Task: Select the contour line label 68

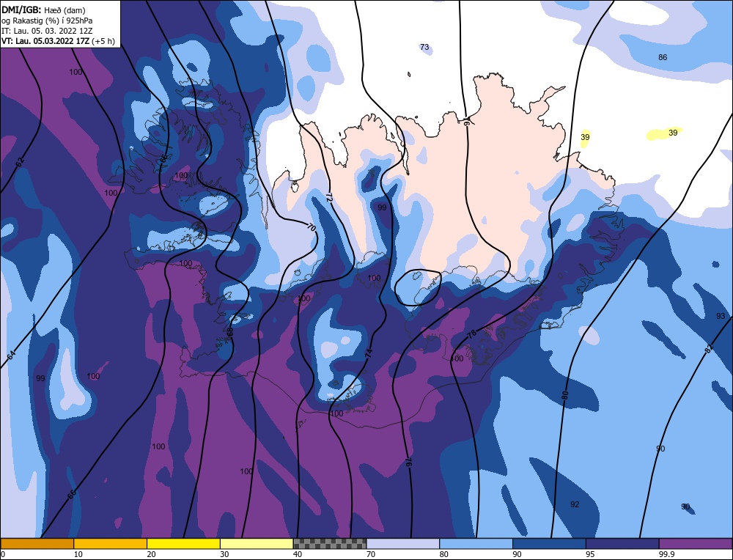Action: pos(229,332)
